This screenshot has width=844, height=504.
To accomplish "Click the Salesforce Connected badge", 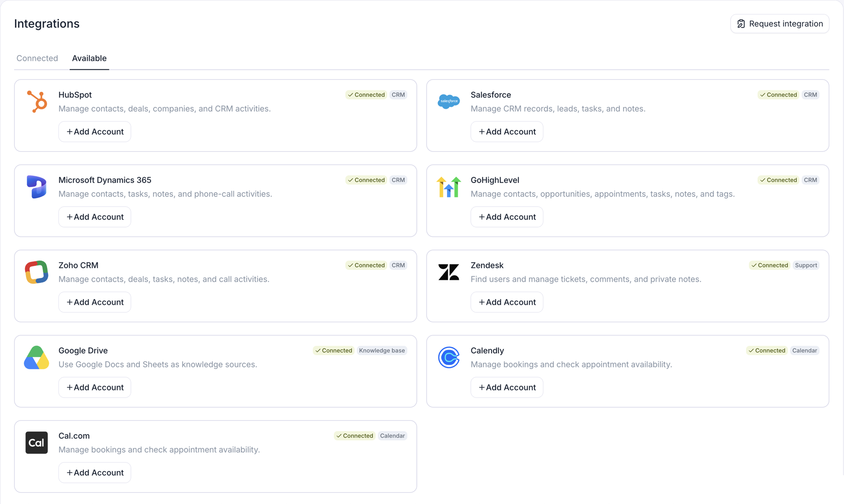I will point(778,95).
